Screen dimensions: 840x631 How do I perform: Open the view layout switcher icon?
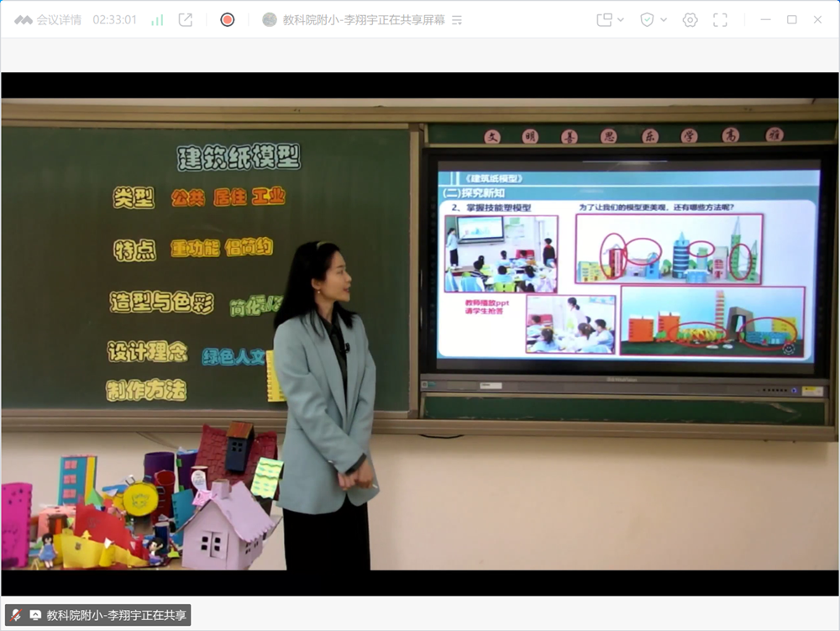[604, 20]
